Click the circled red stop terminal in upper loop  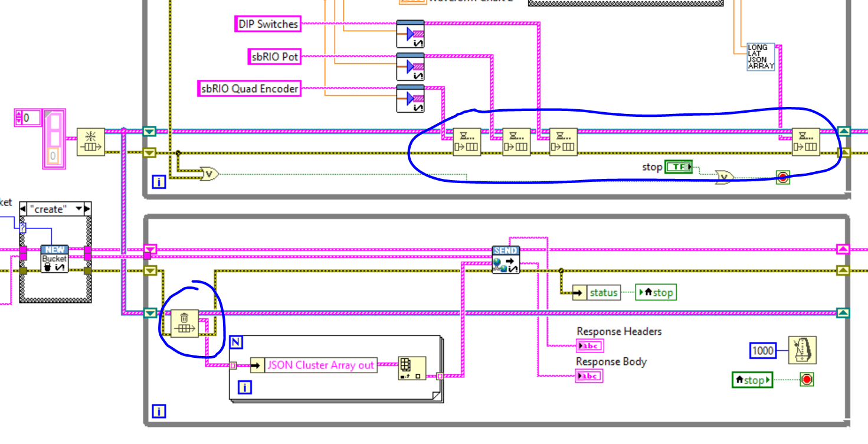[x=782, y=178]
